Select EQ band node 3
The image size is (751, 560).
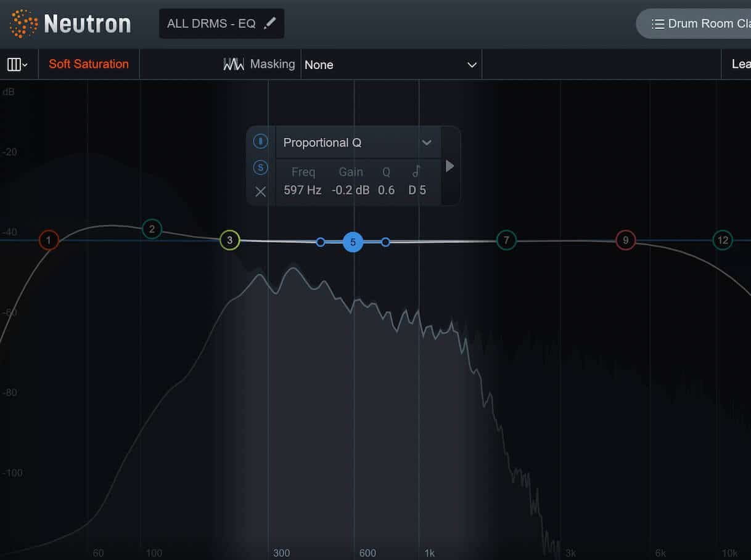pos(229,240)
